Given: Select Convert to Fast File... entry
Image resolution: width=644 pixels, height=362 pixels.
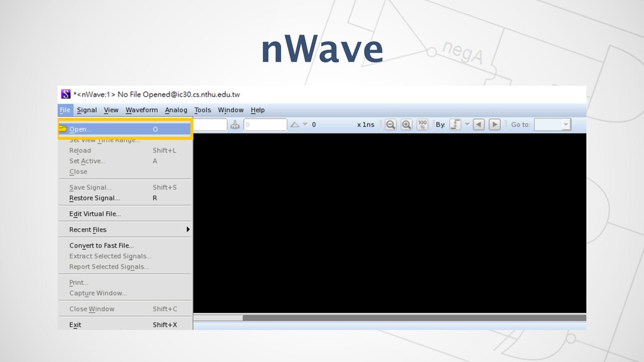Looking at the screenshot, I should coord(125,246).
